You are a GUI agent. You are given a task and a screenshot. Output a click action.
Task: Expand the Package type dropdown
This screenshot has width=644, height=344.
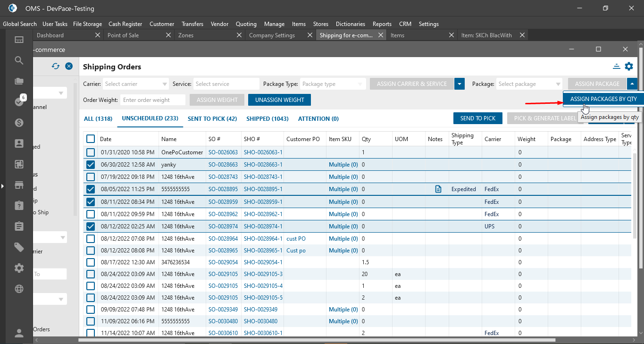click(333, 84)
